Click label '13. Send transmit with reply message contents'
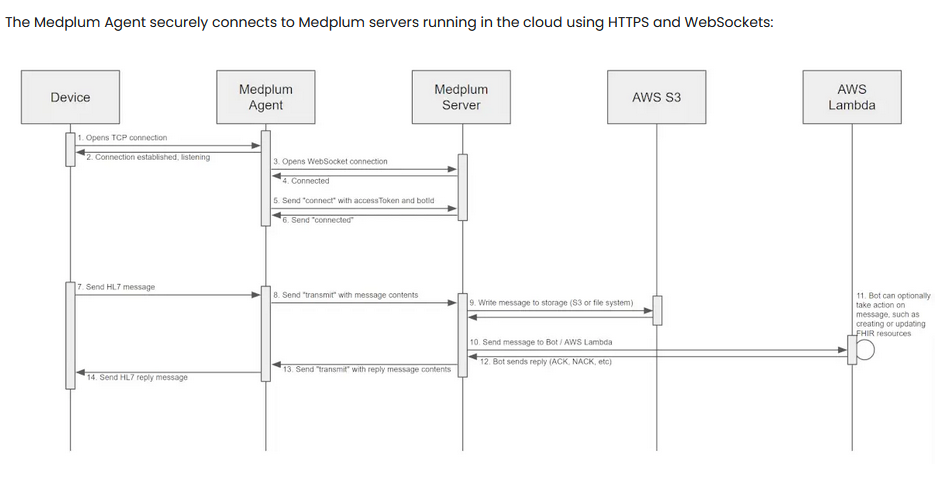This screenshot has width=941, height=480. click(367, 369)
